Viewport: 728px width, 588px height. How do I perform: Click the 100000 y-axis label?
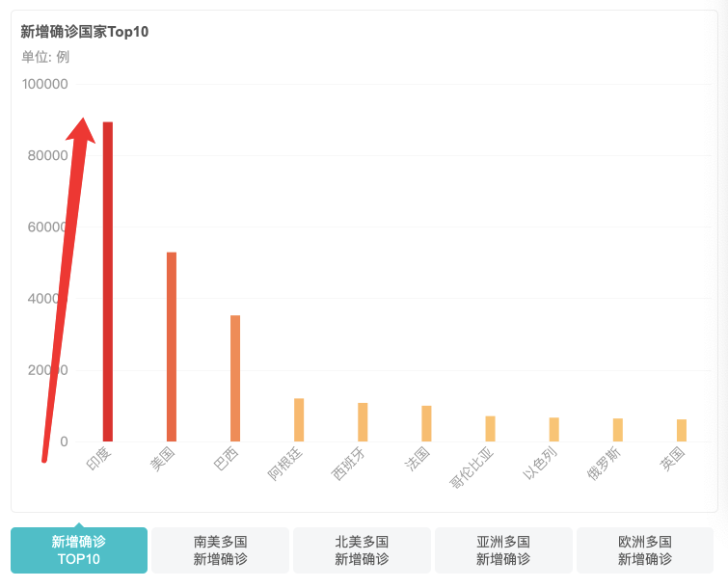(45, 84)
